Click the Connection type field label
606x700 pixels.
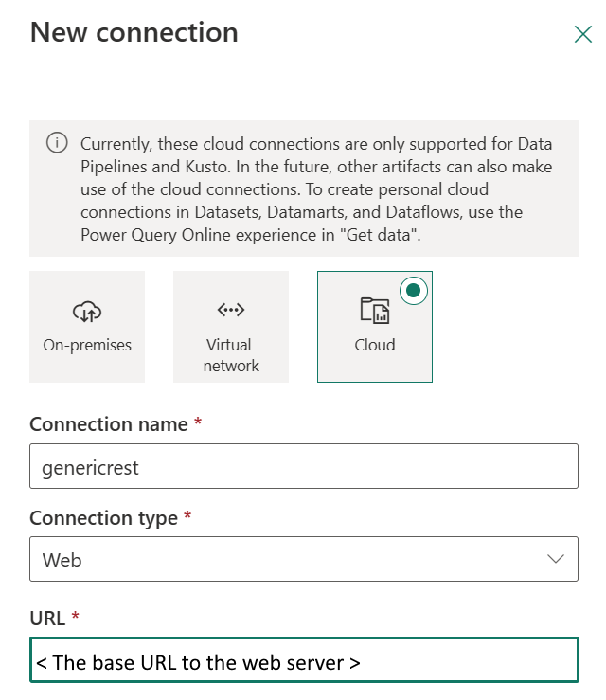pyautogui.click(x=103, y=518)
